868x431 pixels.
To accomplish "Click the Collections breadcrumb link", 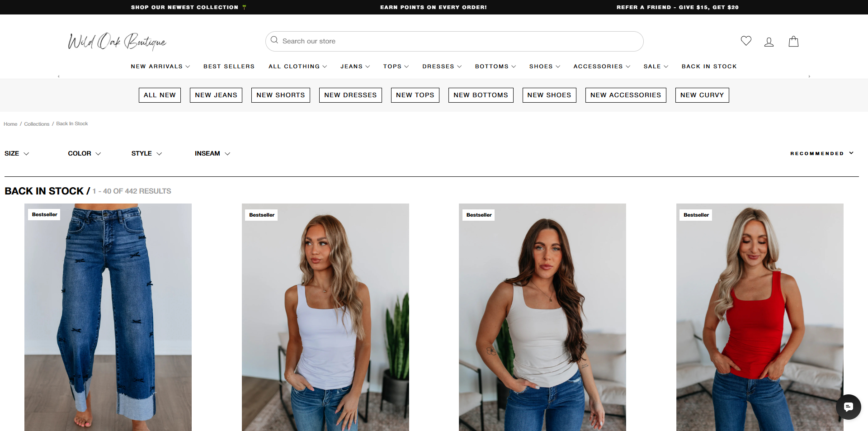I will point(37,123).
